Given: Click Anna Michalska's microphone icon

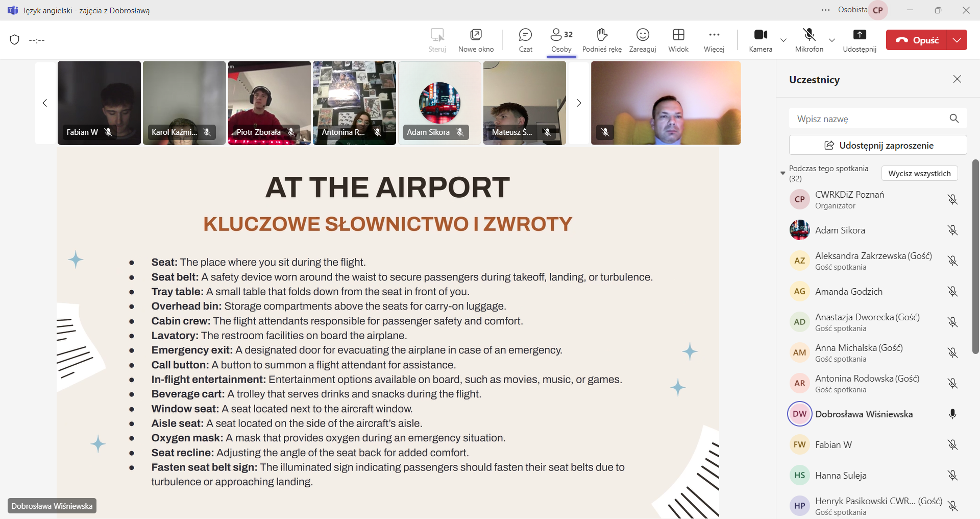Looking at the screenshot, I should click(x=952, y=352).
